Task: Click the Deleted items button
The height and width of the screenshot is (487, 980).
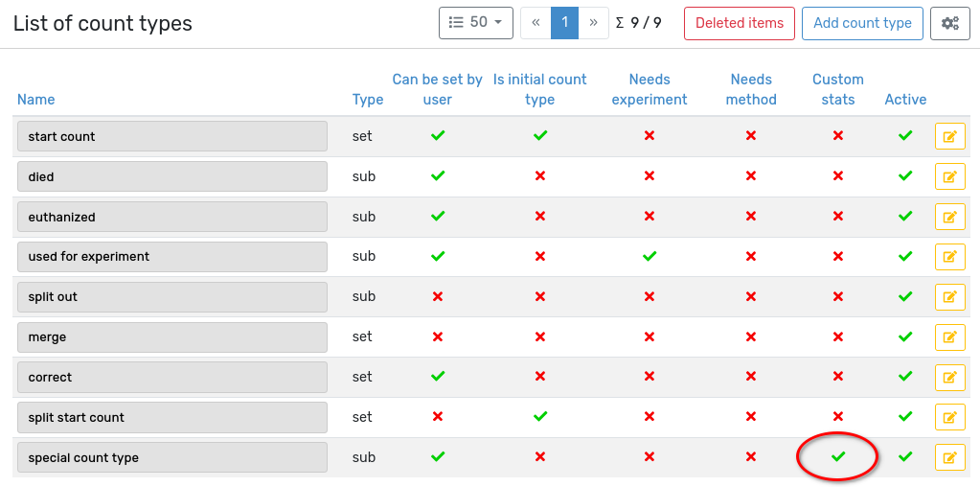Action: [739, 23]
